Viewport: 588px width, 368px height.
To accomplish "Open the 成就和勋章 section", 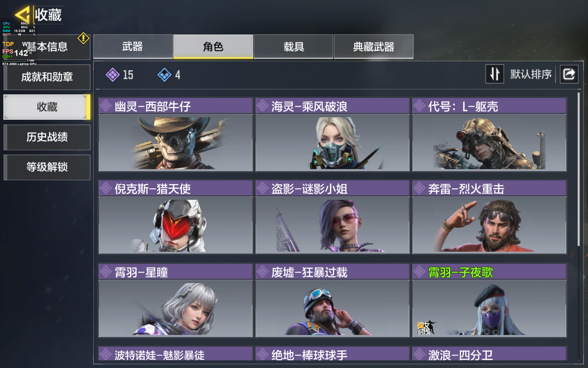I will click(x=47, y=77).
